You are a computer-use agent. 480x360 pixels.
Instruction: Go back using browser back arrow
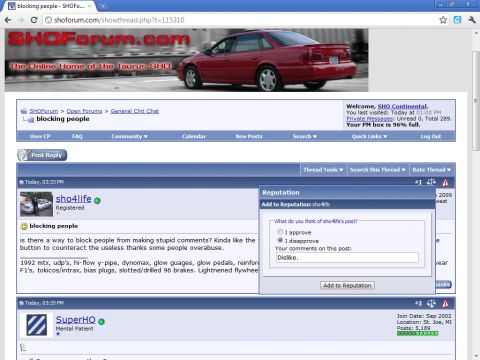pyautogui.click(x=8, y=20)
